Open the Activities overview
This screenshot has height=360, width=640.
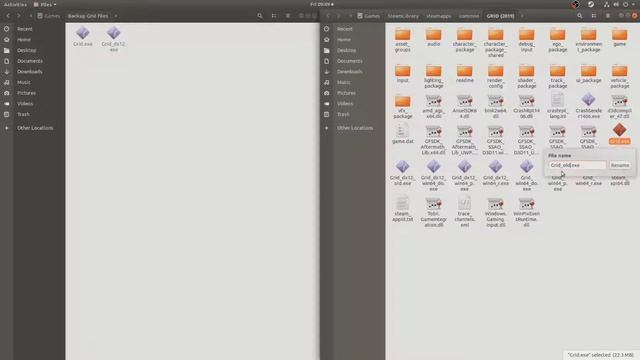pyautogui.click(x=15, y=4)
